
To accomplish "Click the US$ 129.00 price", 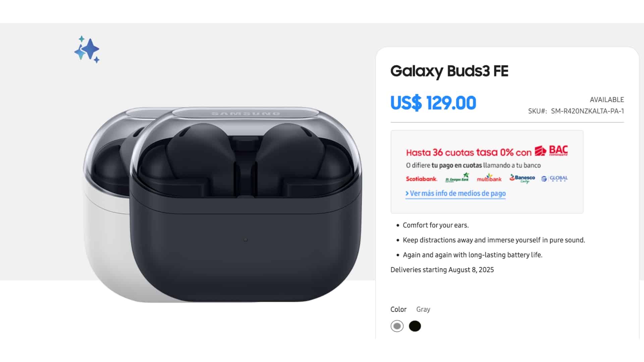I will (433, 103).
